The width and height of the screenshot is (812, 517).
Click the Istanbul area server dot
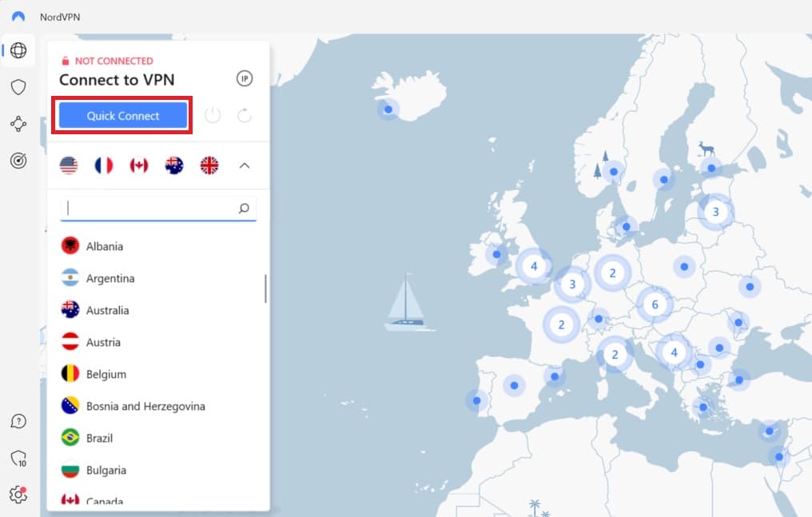739,380
